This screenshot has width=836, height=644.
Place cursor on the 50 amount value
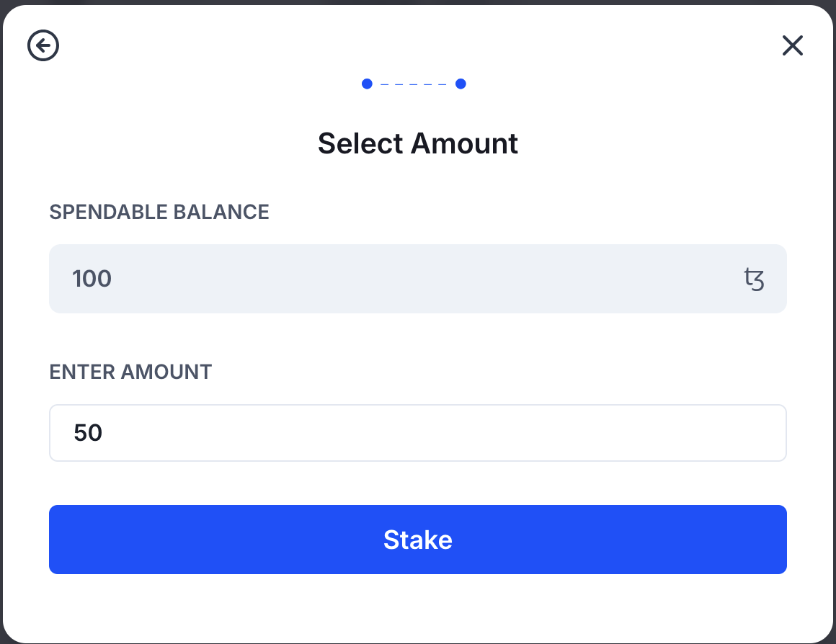88,433
